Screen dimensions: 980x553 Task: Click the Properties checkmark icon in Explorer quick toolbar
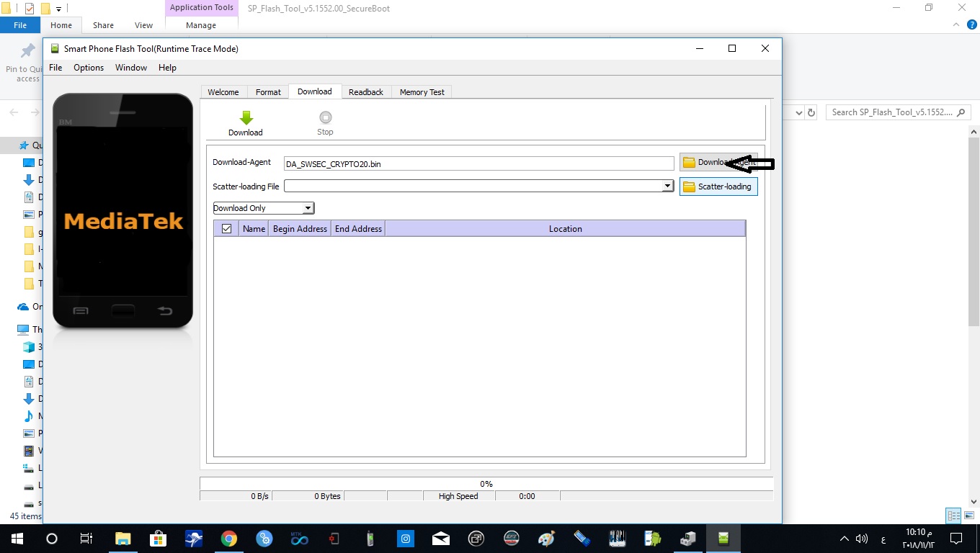(30, 9)
